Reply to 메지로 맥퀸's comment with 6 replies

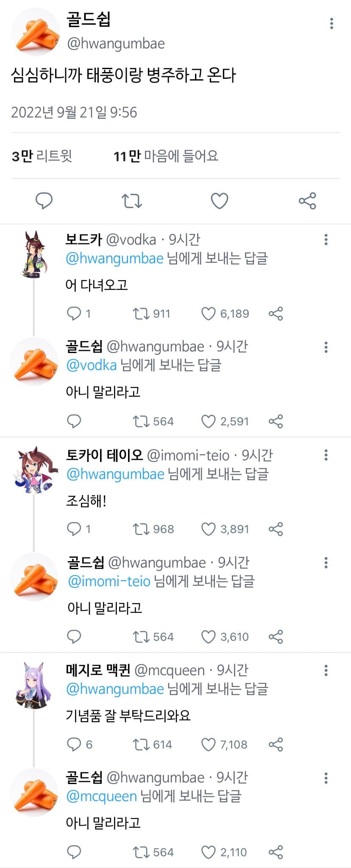point(74,744)
